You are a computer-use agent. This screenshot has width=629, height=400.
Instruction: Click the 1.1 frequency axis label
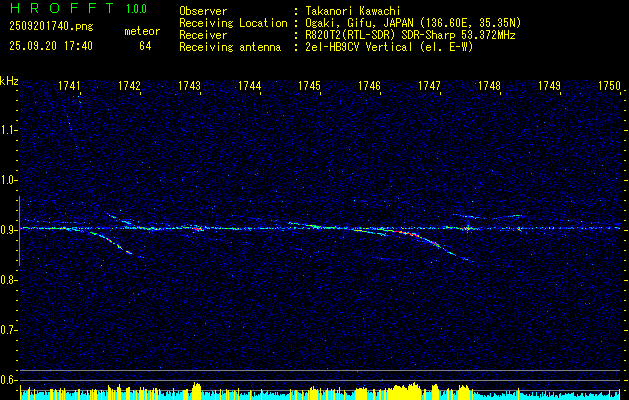[x=7, y=130]
